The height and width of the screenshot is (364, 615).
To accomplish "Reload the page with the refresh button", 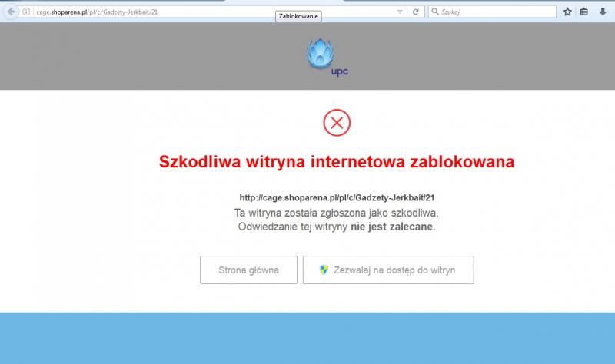I will pyautogui.click(x=416, y=12).
